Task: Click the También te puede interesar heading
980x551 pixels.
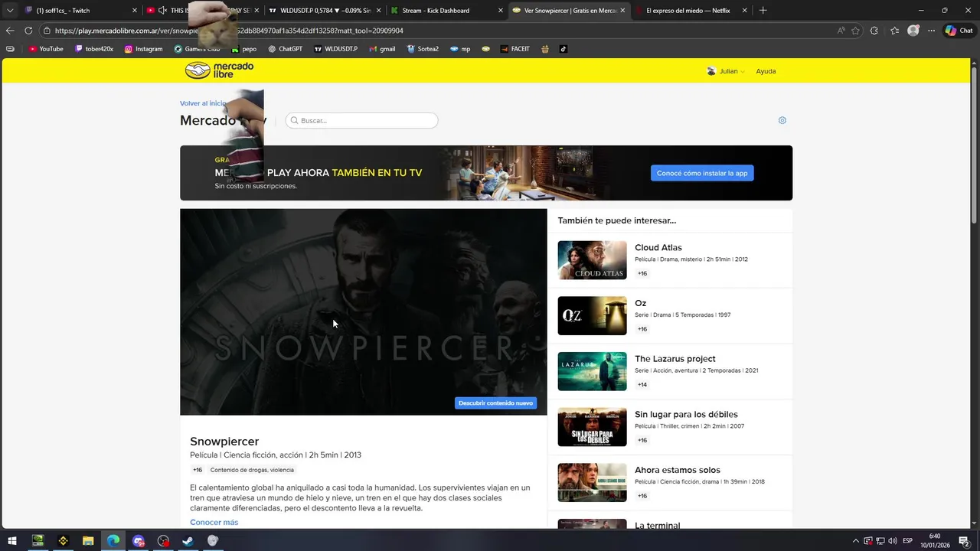Action: 616,220
